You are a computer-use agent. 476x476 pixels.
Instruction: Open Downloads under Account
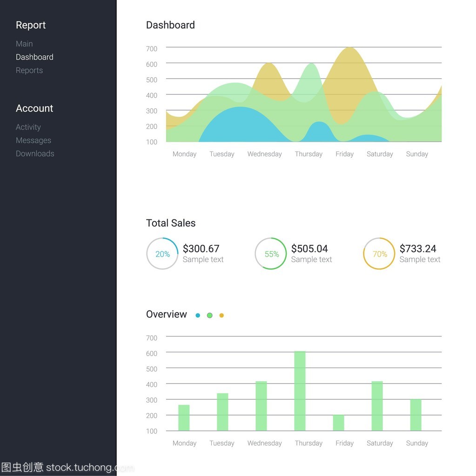(x=35, y=153)
